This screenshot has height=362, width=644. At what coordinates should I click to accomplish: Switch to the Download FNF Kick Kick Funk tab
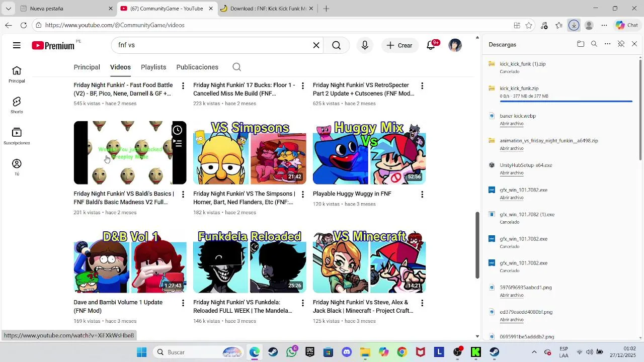267,9
